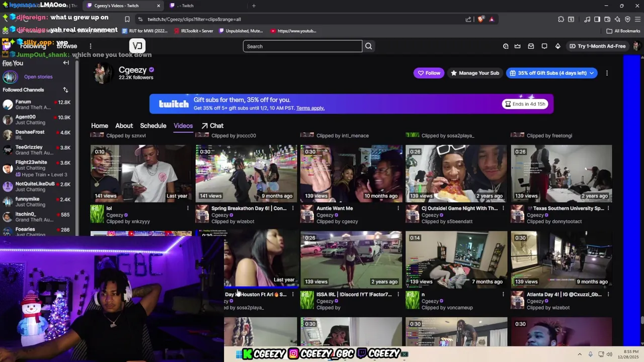644x362 pixels.
Task: Show hidden system tray icons
Action: coord(579,354)
